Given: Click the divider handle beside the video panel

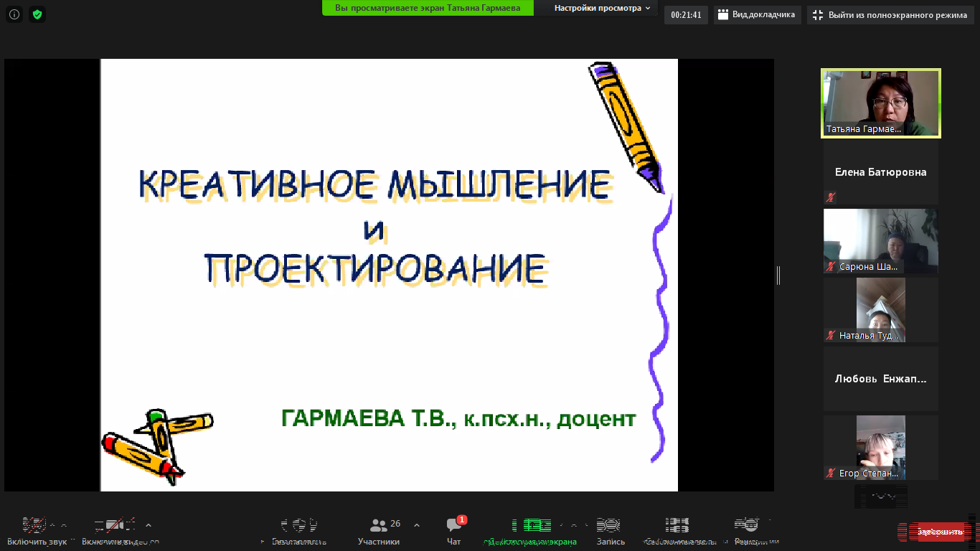Looking at the screenshot, I should coord(778,275).
